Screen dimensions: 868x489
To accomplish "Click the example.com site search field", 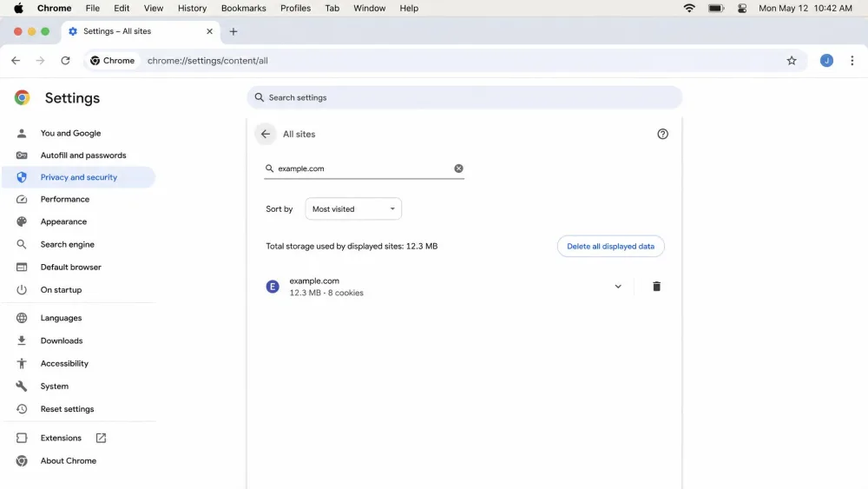I will [365, 169].
